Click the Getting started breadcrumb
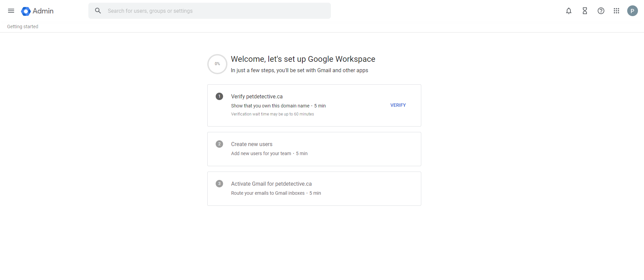The height and width of the screenshot is (280, 644). (23, 27)
